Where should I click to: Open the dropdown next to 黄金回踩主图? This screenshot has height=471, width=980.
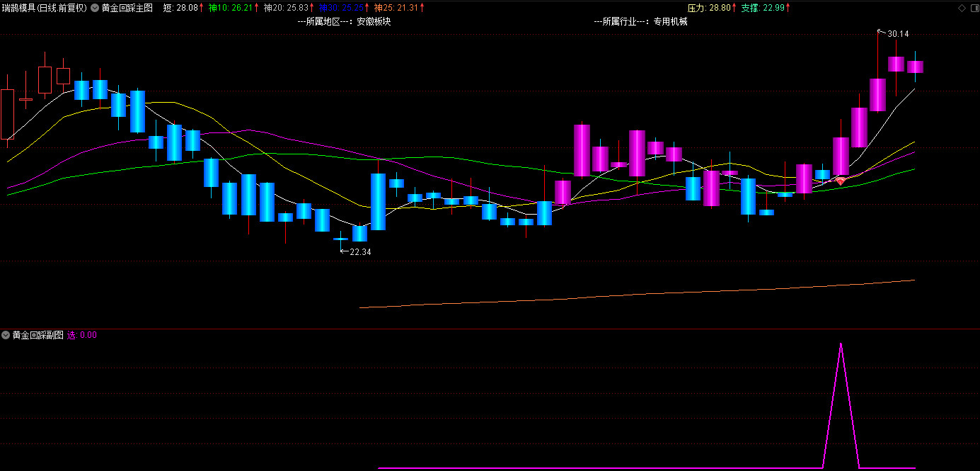coord(95,8)
